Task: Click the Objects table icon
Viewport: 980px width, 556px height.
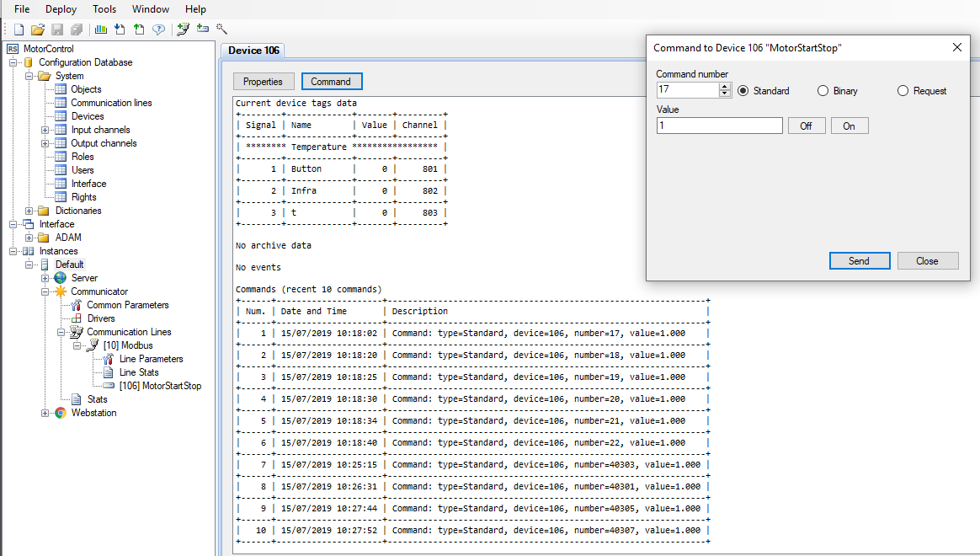Action: pyautogui.click(x=61, y=89)
